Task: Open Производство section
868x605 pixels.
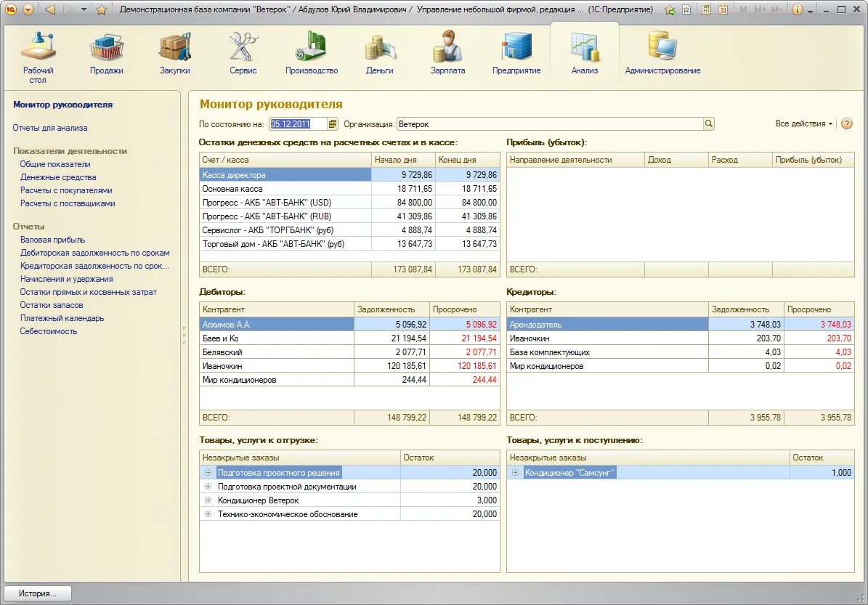Action: (312, 53)
